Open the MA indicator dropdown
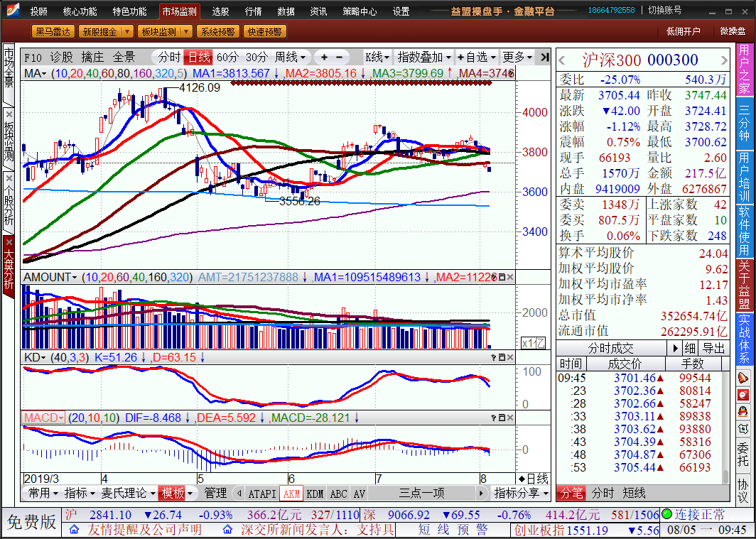The width and height of the screenshot is (756, 539). (36, 74)
